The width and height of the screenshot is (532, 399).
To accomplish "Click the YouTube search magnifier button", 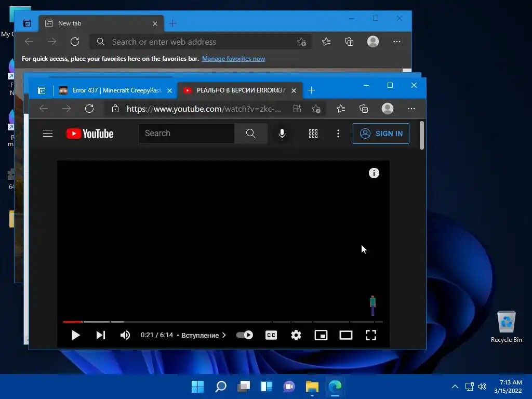I will (x=251, y=134).
